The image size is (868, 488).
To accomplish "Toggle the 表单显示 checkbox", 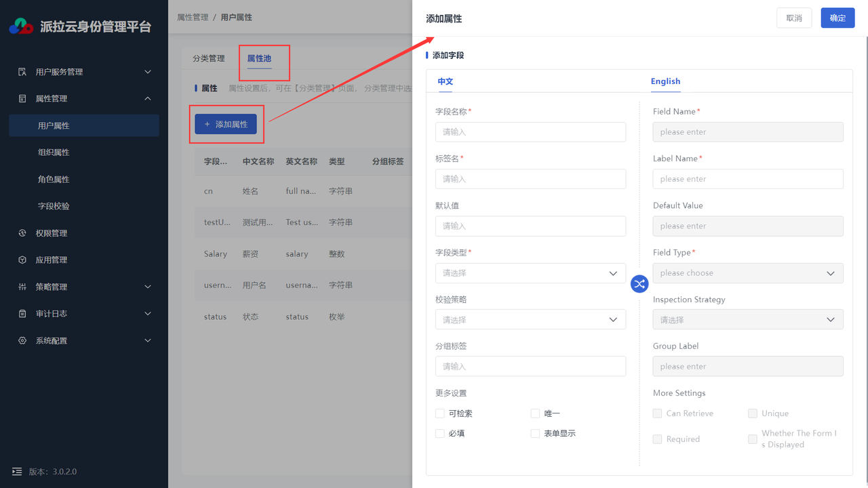I will tap(535, 433).
